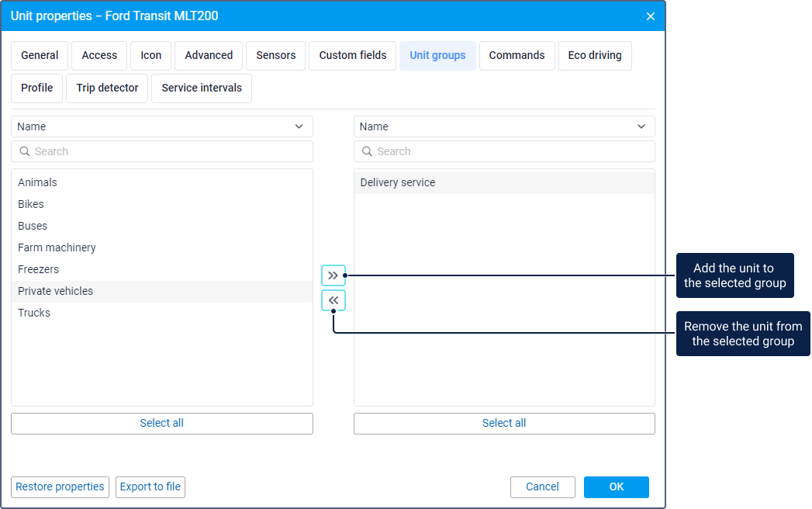Switch to the Sensors tab
This screenshot has height=509, width=812.
pos(275,56)
